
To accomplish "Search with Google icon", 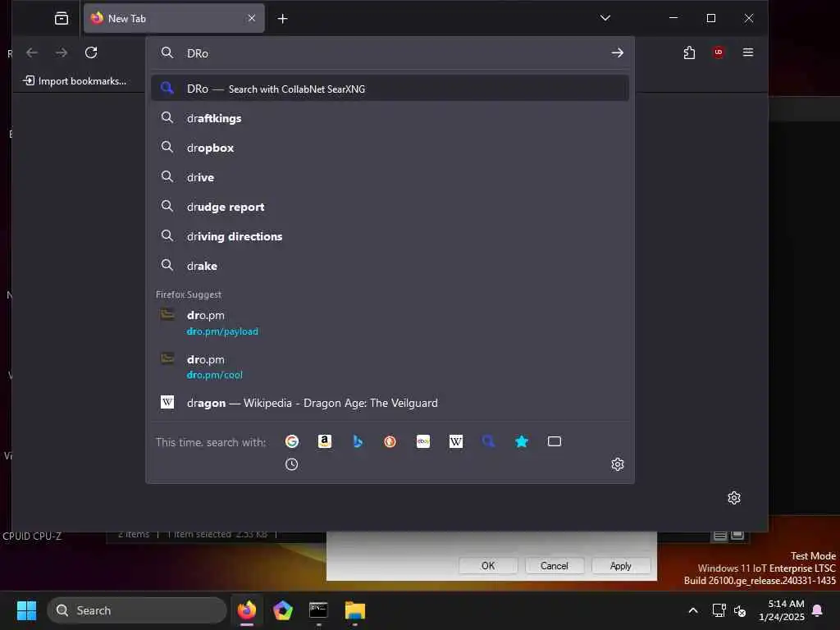I will 292,441.
